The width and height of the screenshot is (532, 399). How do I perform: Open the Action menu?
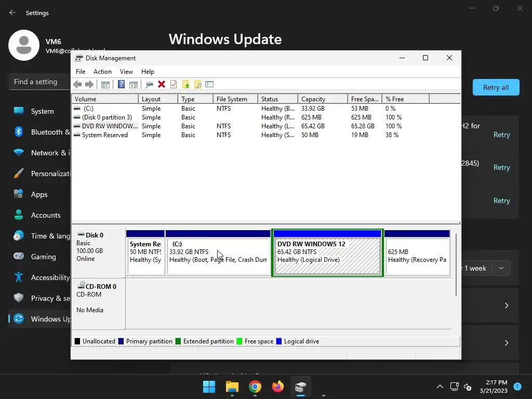point(102,72)
